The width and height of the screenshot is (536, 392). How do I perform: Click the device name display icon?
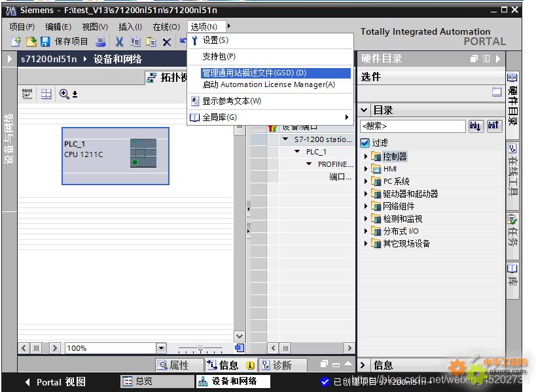pyautogui.click(x=27, y=94)
